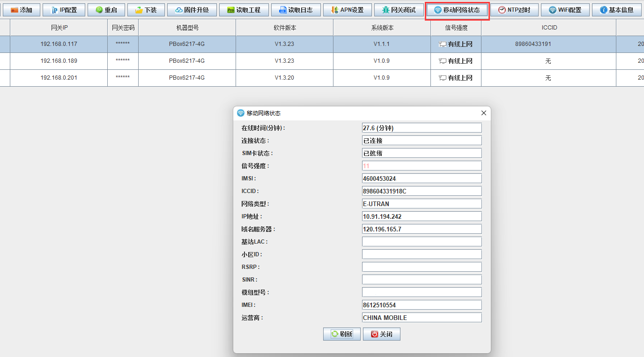Viewport: 644px width, 357px height.
Task: Show 基本信息 basic info
Action: (616, 10)
